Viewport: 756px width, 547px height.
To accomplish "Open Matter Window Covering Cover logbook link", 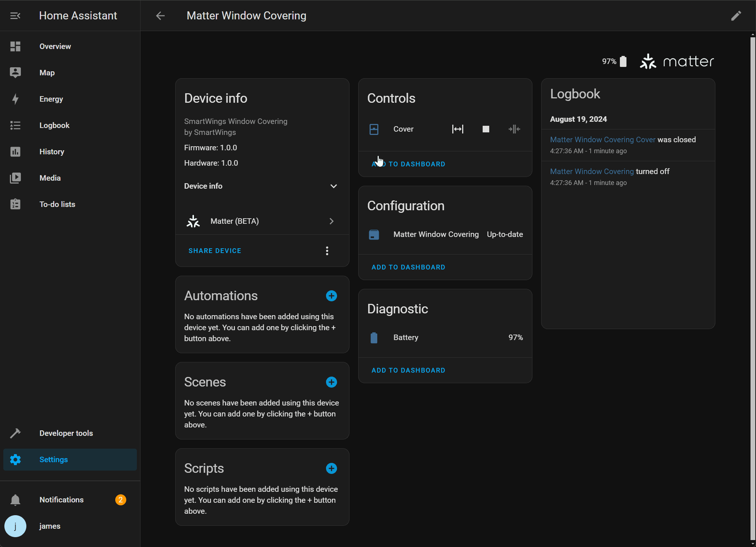I will [602, 140].
